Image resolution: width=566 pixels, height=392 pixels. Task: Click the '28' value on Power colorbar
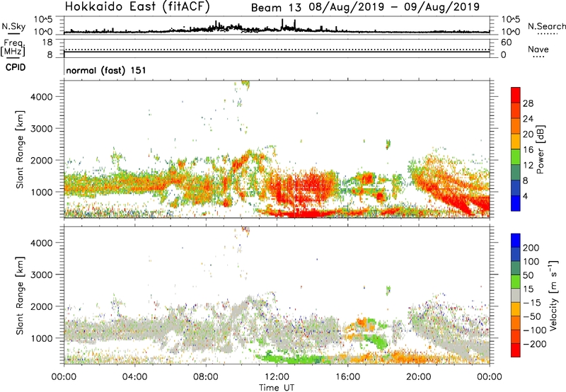528,103
